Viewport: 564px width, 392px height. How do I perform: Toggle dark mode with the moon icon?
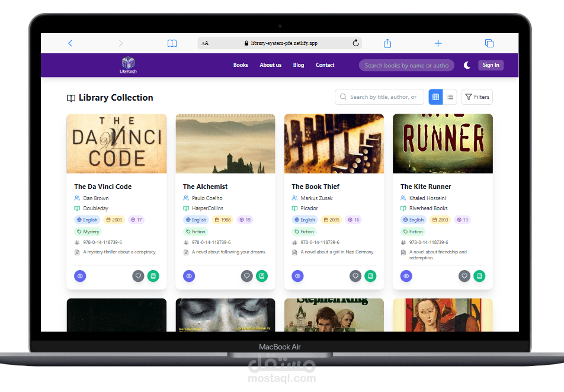466,65
